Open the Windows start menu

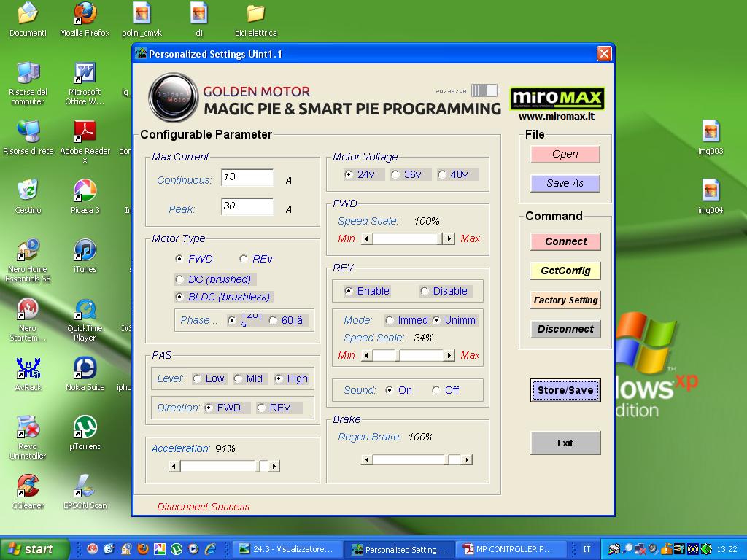click(34, 549)
